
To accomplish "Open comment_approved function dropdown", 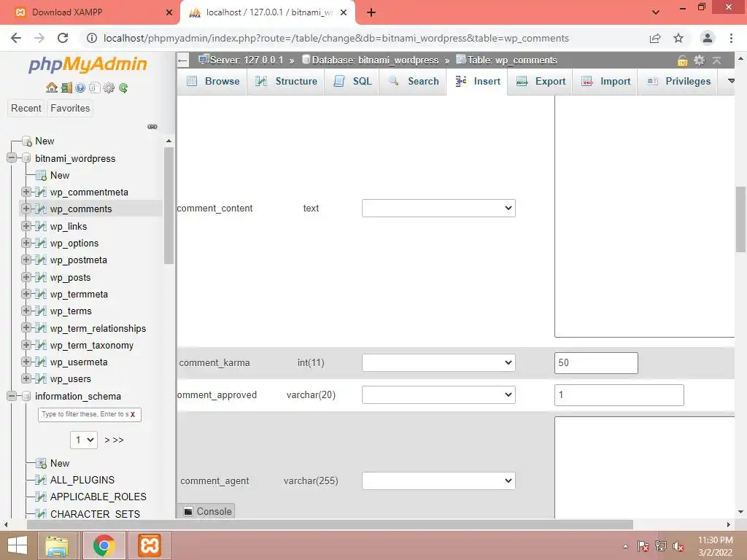I will point(438,394).
